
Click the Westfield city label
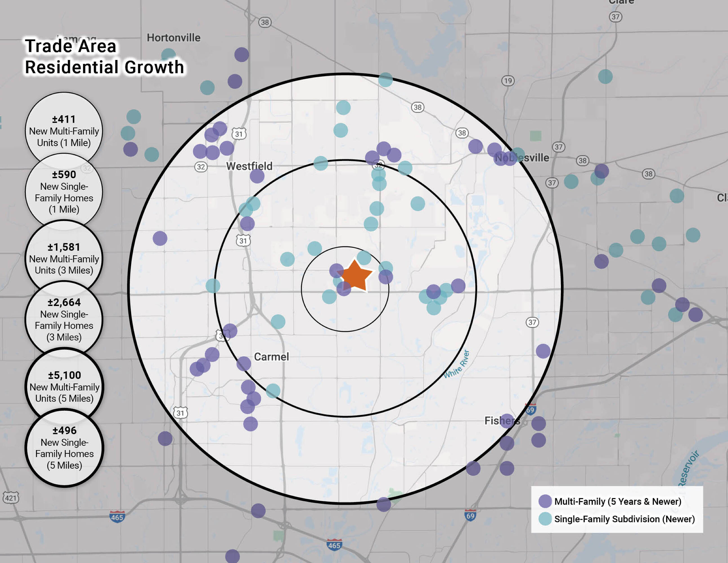(249, 166)
